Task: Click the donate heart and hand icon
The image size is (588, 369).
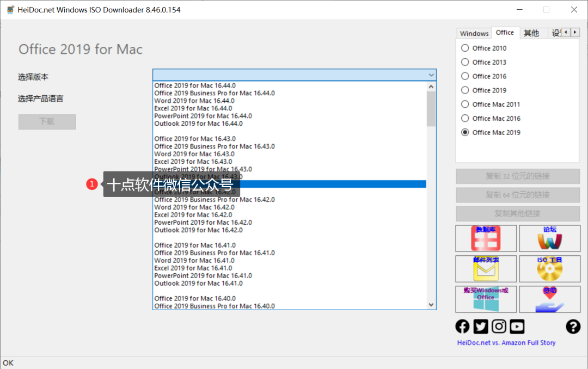Action: 550,299
